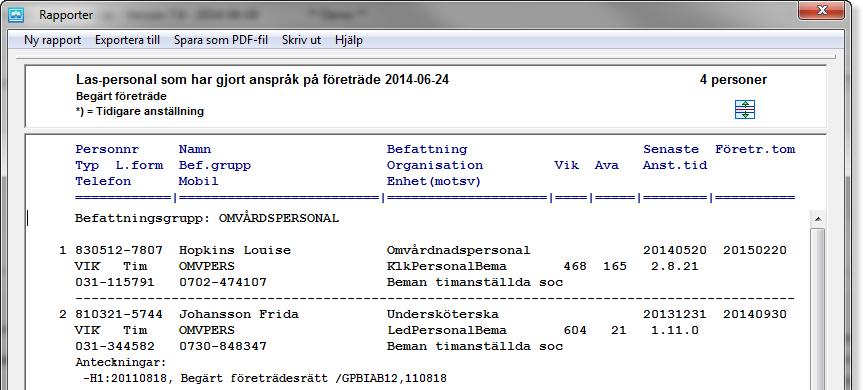The image size is (863, 390).
Task: Click the Senaste Anst.tid column header
Action: pyautogui.click(x=675, y=157)
